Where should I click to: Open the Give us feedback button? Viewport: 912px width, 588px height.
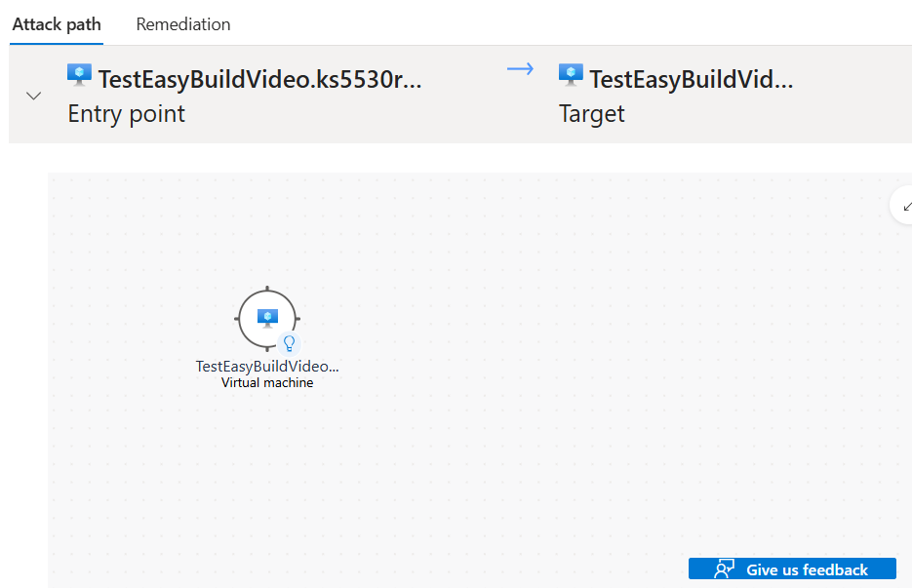point(792,568)
